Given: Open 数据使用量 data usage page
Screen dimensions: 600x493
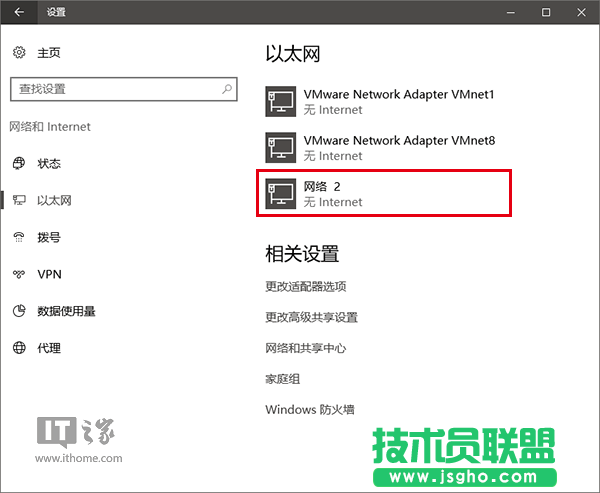Looking at the screenshot, I should 66,311.
